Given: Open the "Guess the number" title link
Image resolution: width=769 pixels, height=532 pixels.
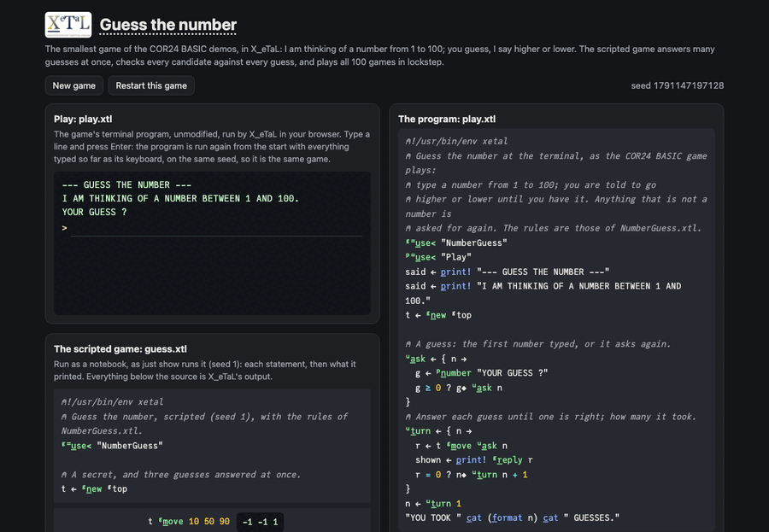Looking at the screenshot, I should click(168, 25).
